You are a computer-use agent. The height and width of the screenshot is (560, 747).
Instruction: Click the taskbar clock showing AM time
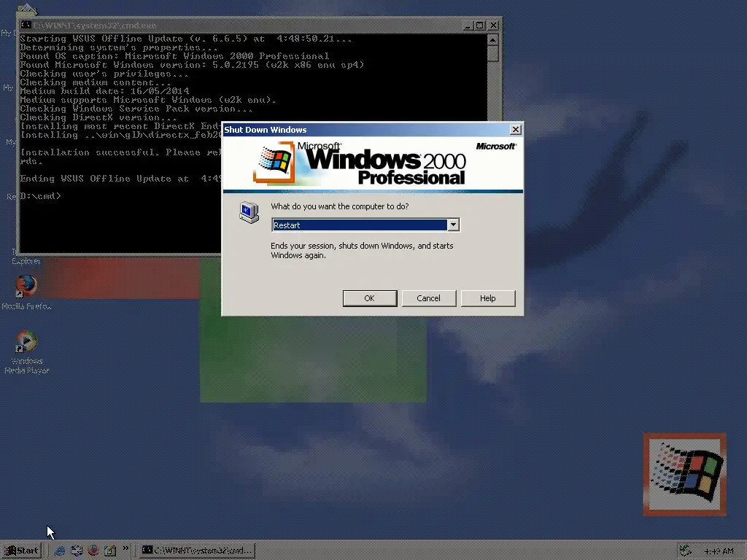(x=718, y=551)
